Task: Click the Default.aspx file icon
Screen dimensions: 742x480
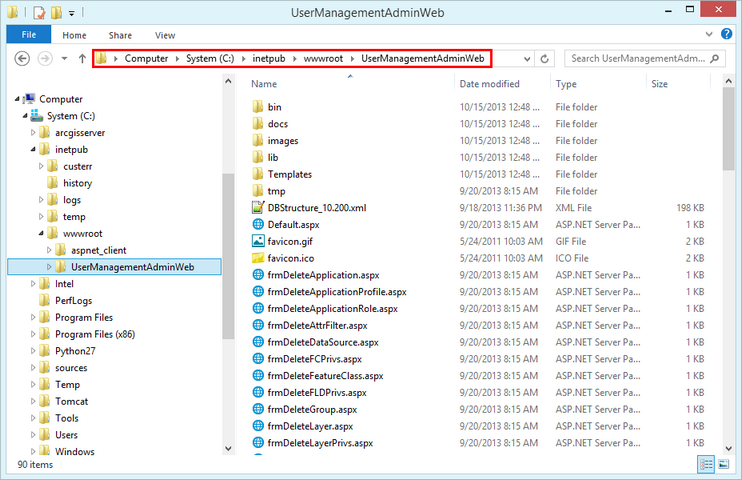Action: (x=258, y=224)
